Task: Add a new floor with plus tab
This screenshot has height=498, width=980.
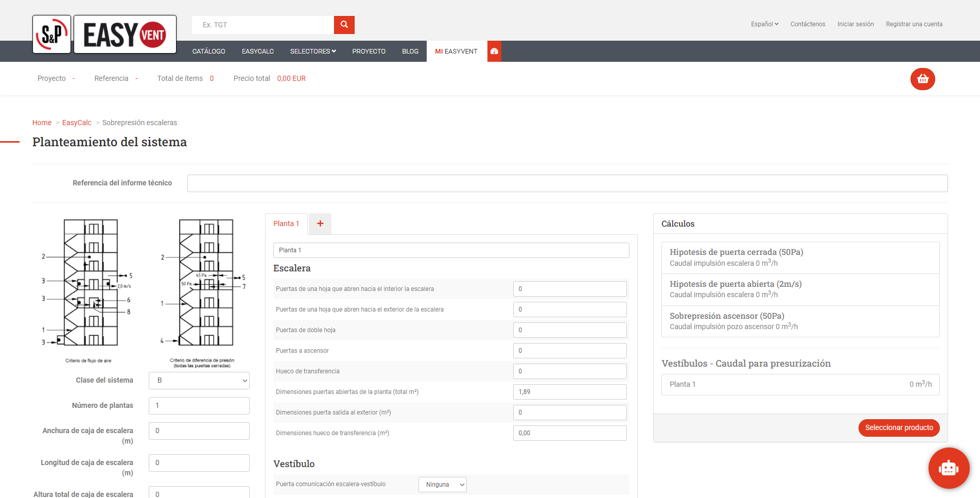Action: (320, 224)
